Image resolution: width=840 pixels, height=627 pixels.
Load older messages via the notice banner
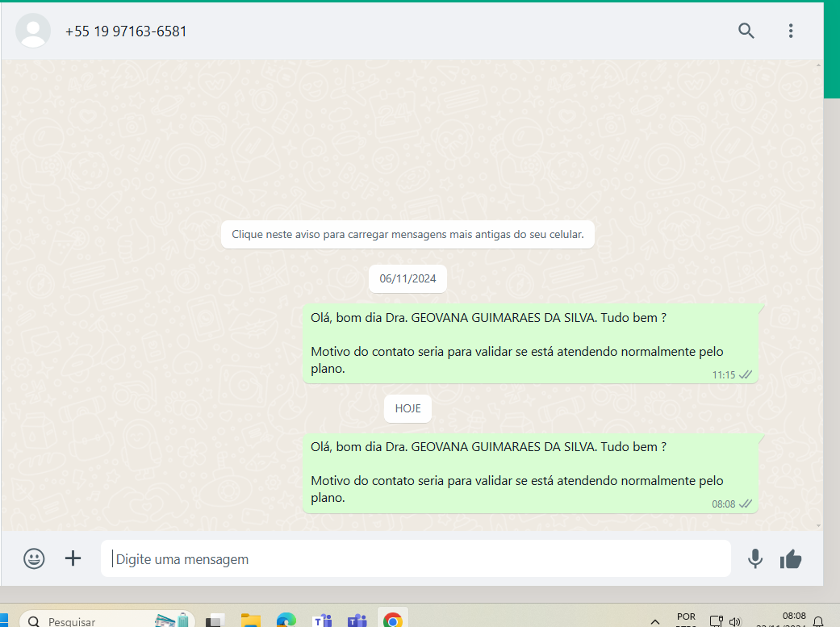pos(407,235)
